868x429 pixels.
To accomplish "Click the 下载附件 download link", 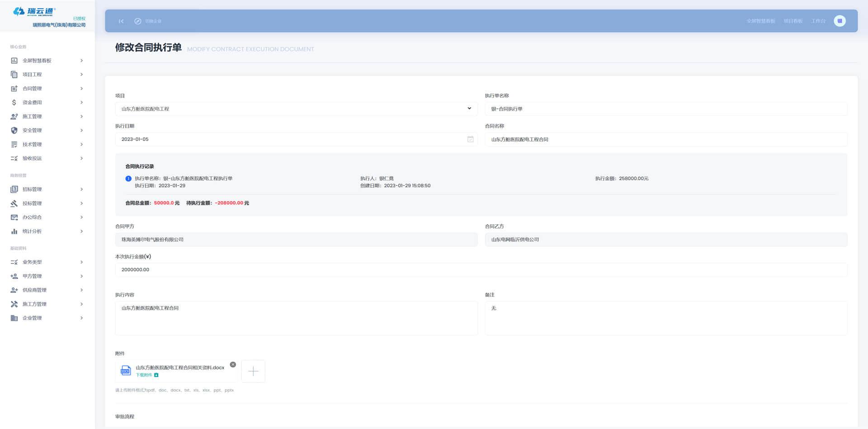I will click(144, 375).
